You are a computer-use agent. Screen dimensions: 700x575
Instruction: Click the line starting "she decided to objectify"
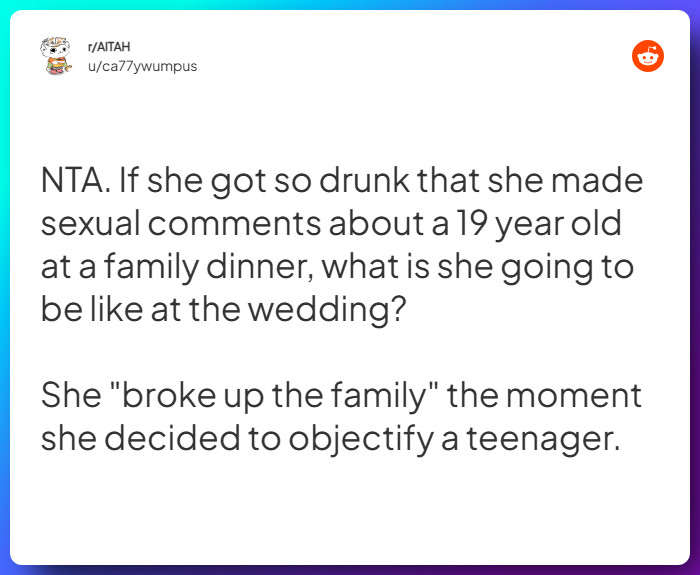[331, 436]
